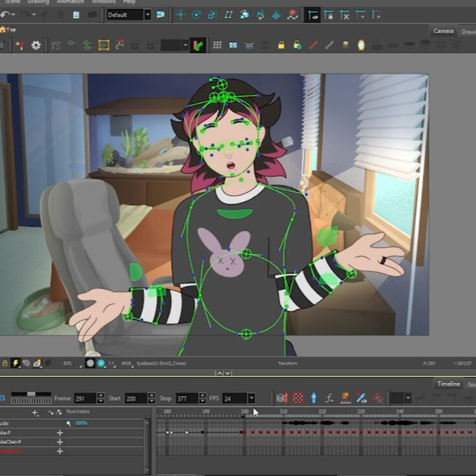
Task: Click the up arrow panel collapse button
Action: pos(219,373)
